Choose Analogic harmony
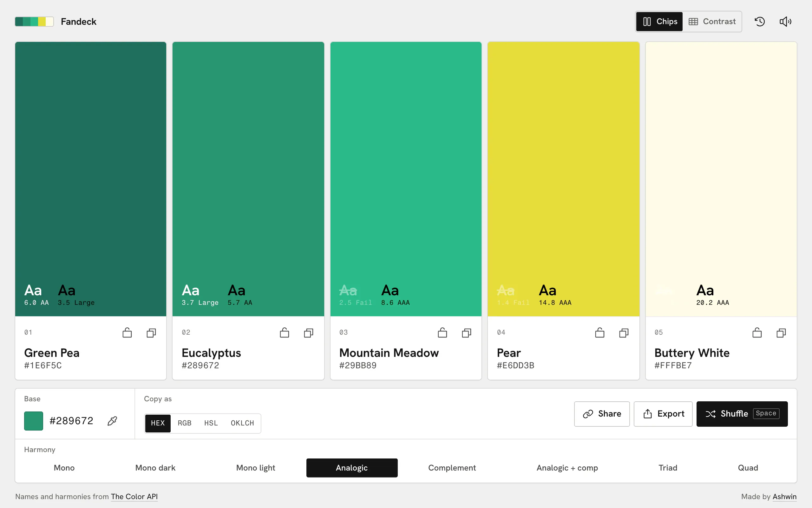 click(x=352, y=468)
